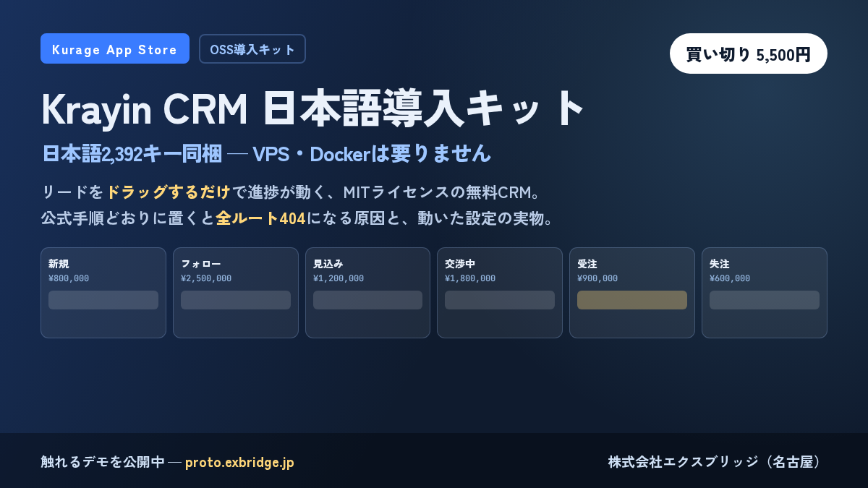
Task: Click the 触れるデモを公開中 footer text
Action: click(103, 463)
